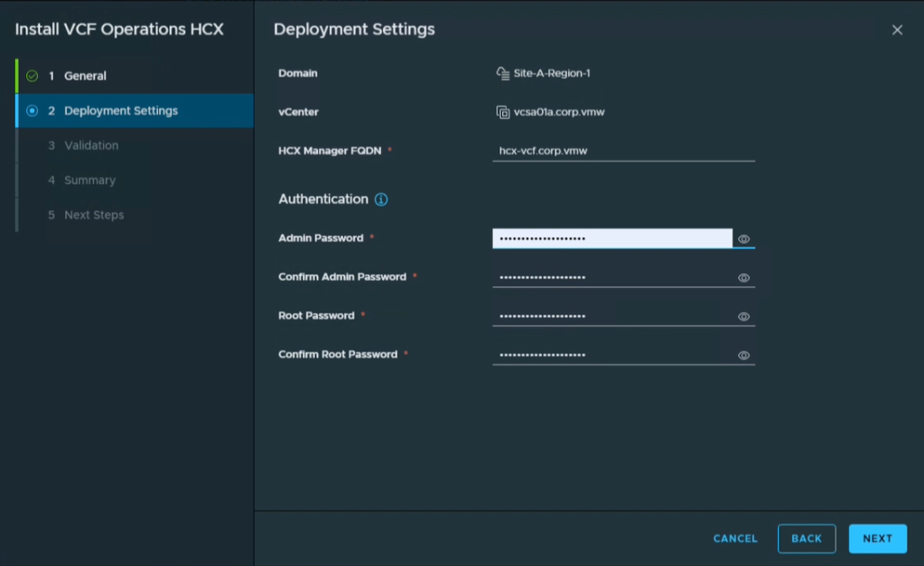
Task: Focus the Confirm Root Password input
Action: tap(613, 355)
